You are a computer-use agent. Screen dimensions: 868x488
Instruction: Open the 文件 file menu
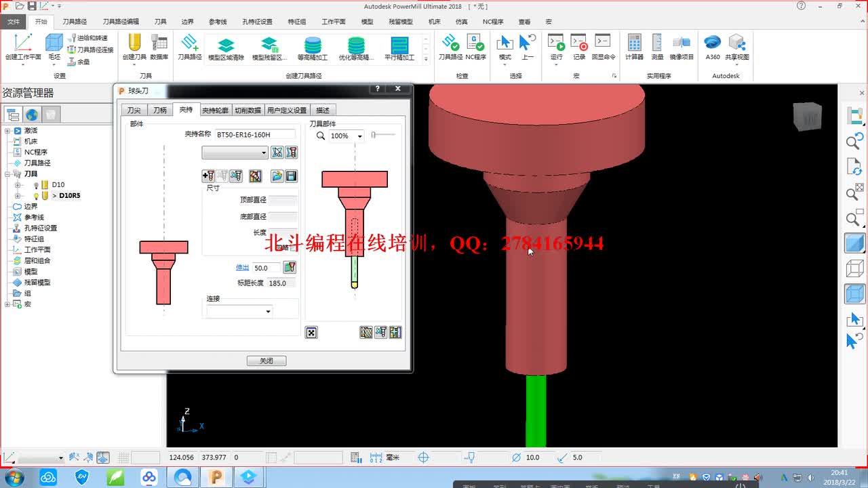pyautogui.click(x=14, y=22)
